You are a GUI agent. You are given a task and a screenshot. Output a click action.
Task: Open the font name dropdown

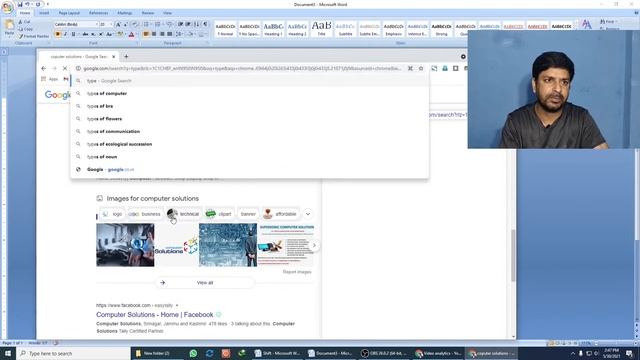[97, 24]
